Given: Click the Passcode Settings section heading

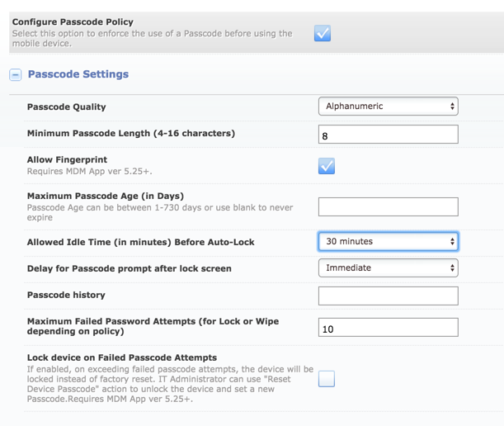Looking at the screenshot, I should (78, 74).
